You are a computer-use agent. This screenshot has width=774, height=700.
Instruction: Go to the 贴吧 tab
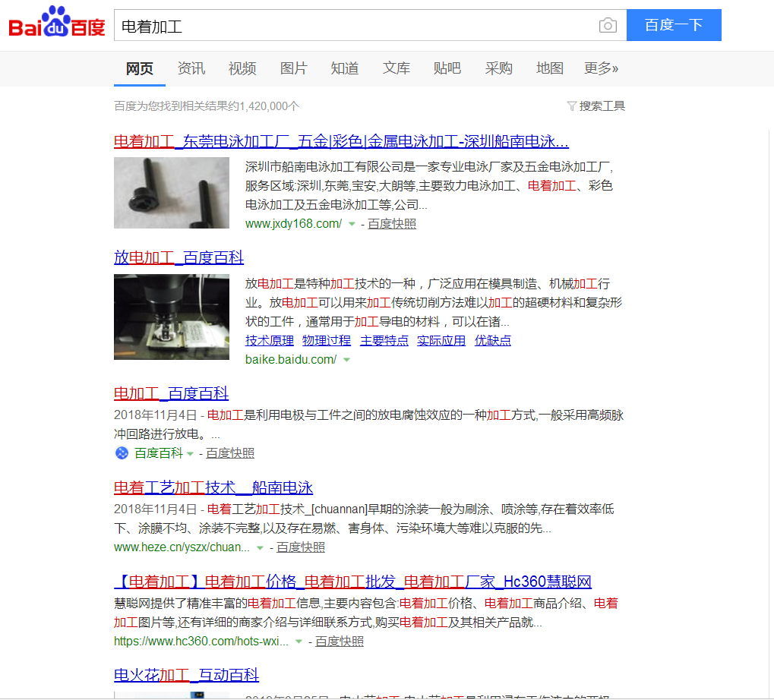point(447,68)
